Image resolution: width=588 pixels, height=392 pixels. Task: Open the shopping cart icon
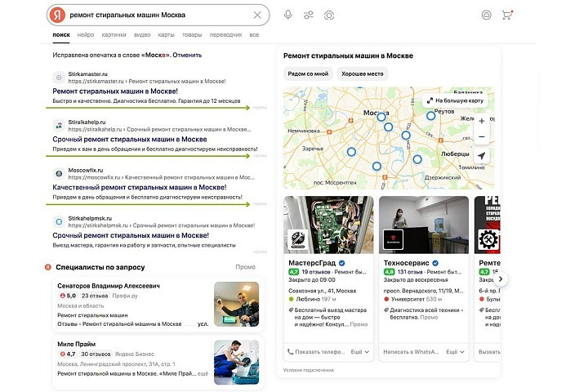(x=507, y=15)
